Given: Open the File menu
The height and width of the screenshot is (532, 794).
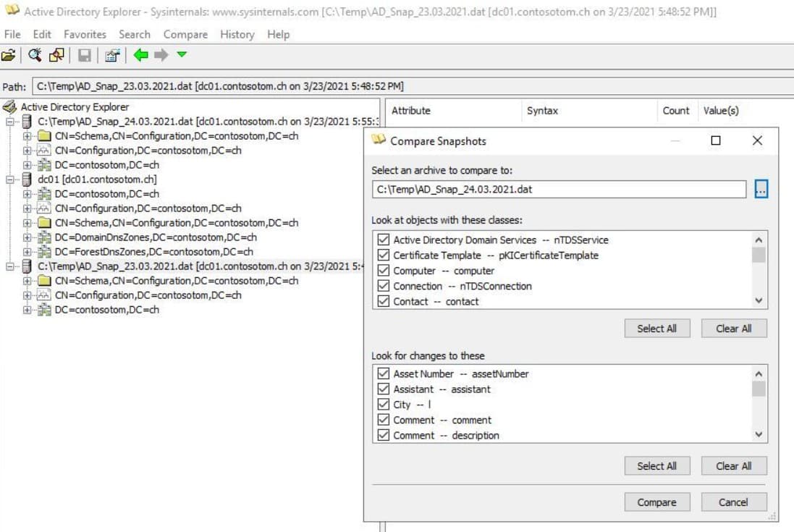Looking at the screenshot, I should point(12,35).
